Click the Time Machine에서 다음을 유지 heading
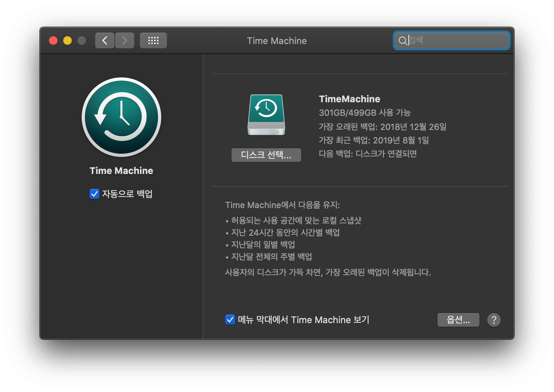Viewport: 554px width, 392px height. (x=283, y=205)
